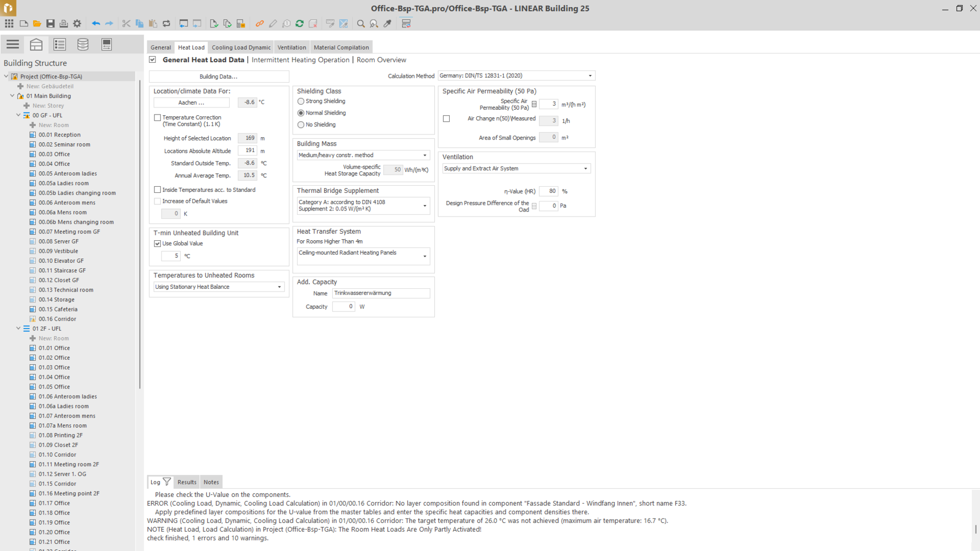Toggle the General Heat Load Data checkbox
The image size is (980, 551).
153,60
